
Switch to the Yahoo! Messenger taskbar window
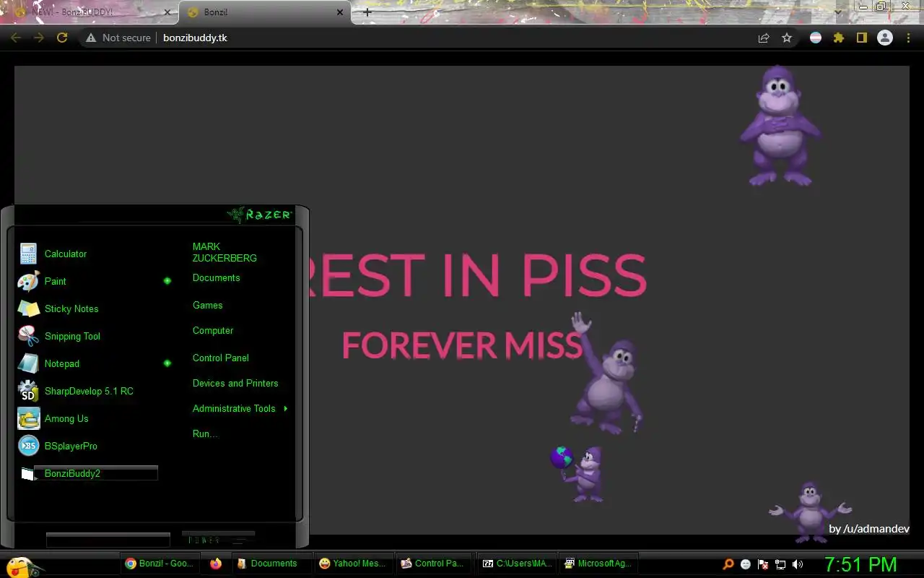tap(354, 564)
